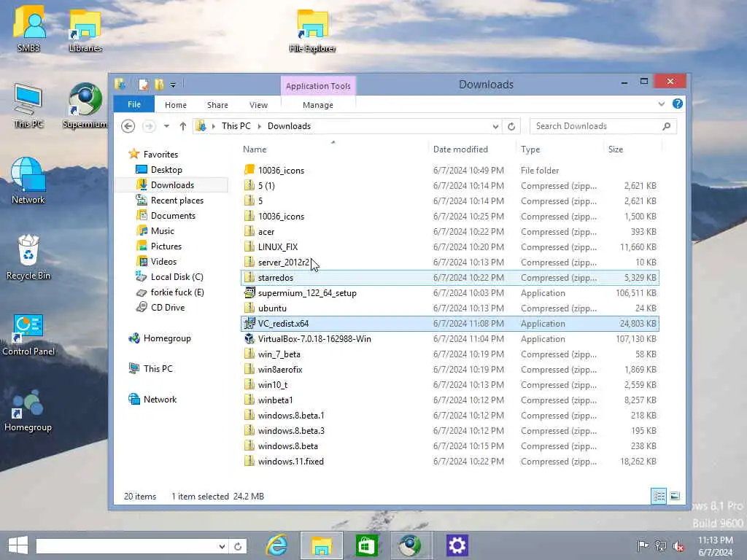Open the Homegroup desktop shortcut
The width and height of the screenshot is (747, 560).
[x=28, y=411]
